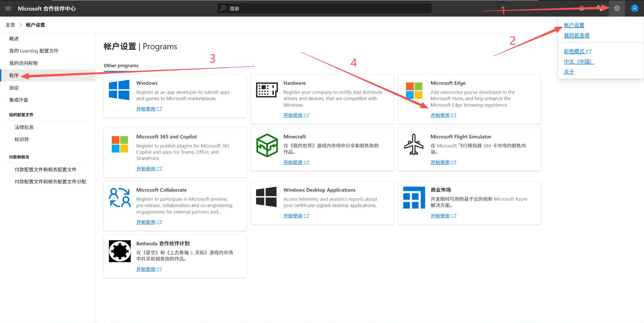Click the Hardware circuit board icon
The width and height of the screenshot is (644, 323).
click(x=267, y=90)
